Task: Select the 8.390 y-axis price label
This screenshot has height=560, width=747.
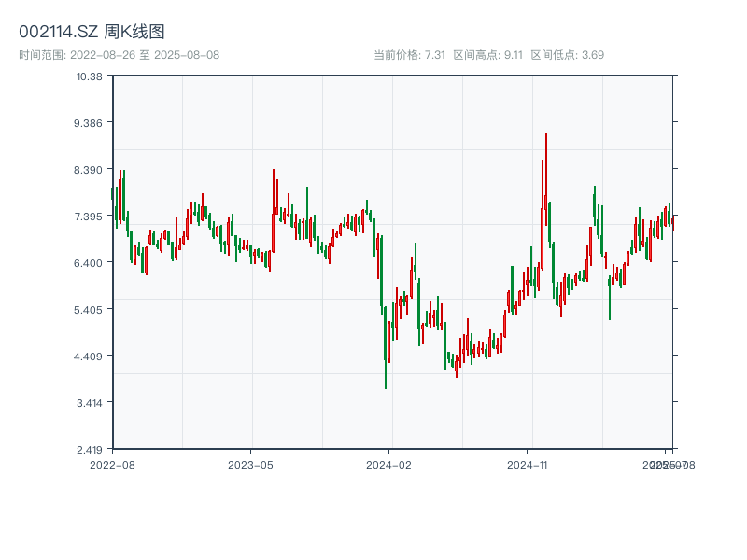Action: [x=91, y=170]
